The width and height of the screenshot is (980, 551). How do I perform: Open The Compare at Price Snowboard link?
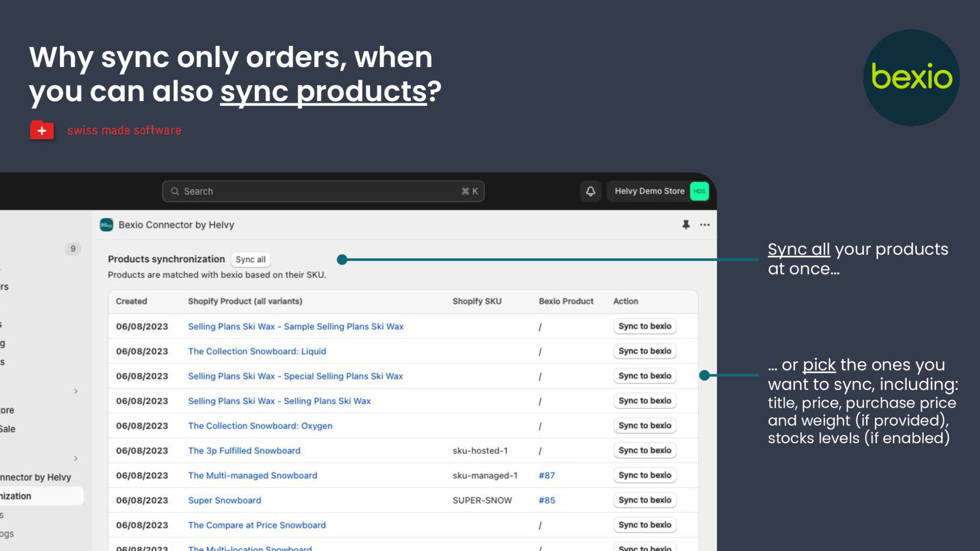[257, 525]
